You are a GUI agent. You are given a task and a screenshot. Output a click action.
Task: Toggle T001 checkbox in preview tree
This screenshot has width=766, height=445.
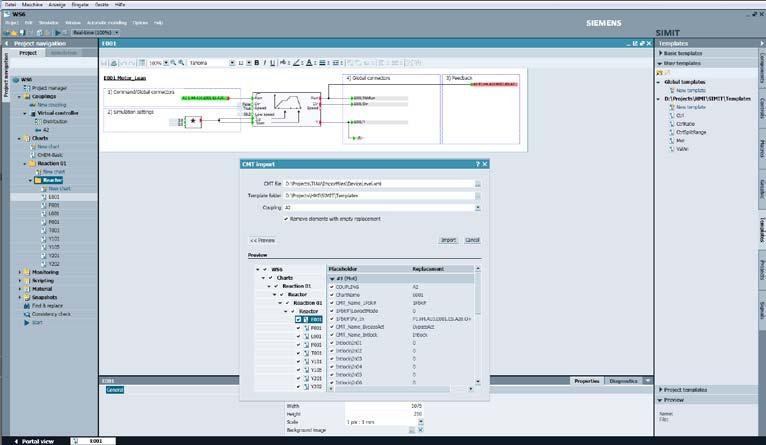pos(298,353)
